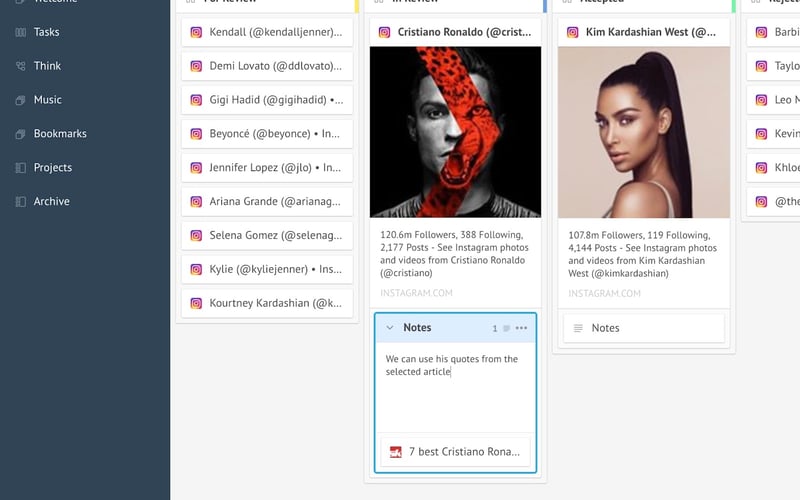
Task: Collapse the Notes section with chevron
Action: tap(390, 328)
